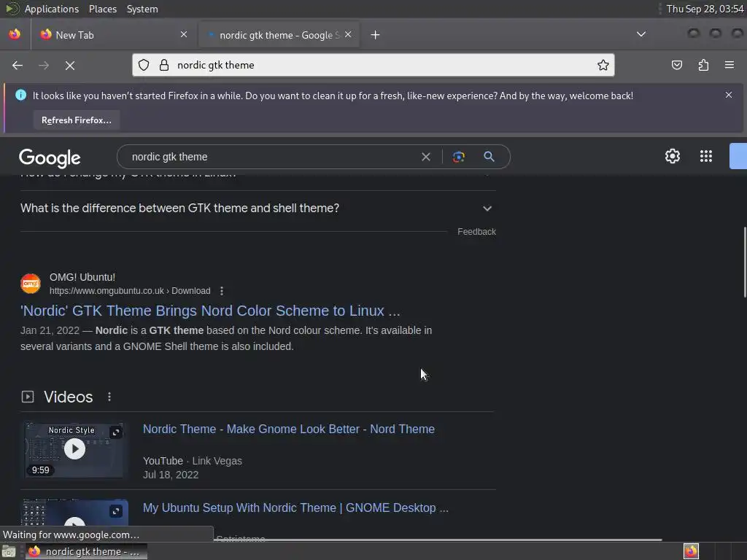Close the nordic gtk theme Google tab

(348, 34)
